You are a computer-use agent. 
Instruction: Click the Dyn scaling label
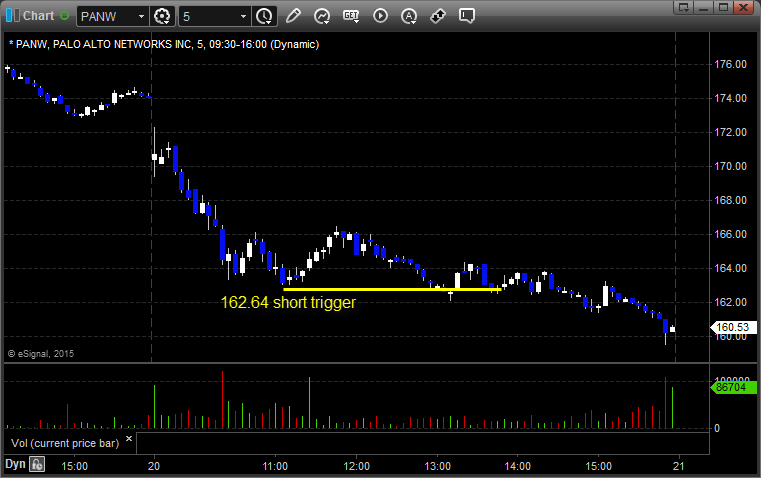click(15, 464)
